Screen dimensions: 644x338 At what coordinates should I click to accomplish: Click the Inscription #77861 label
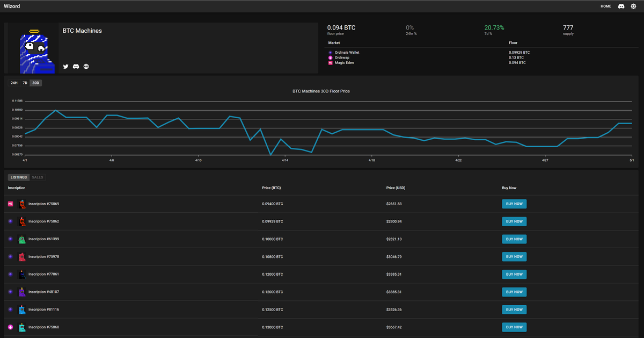[x=44, y=274]
